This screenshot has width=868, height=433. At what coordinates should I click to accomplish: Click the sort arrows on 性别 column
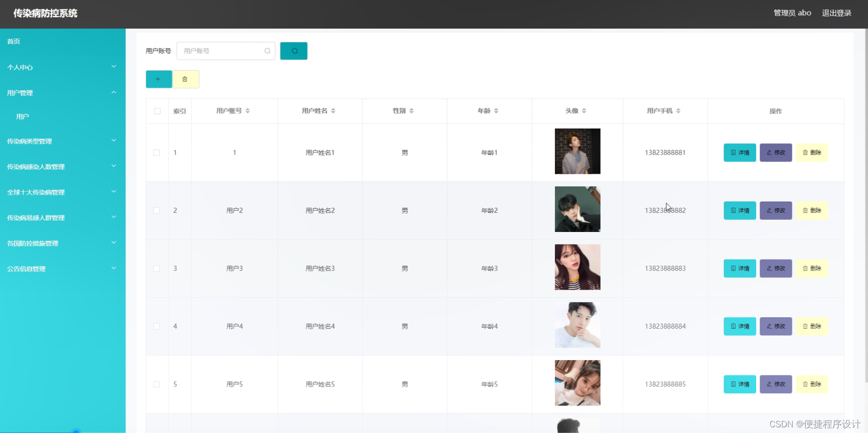(412, 111)
